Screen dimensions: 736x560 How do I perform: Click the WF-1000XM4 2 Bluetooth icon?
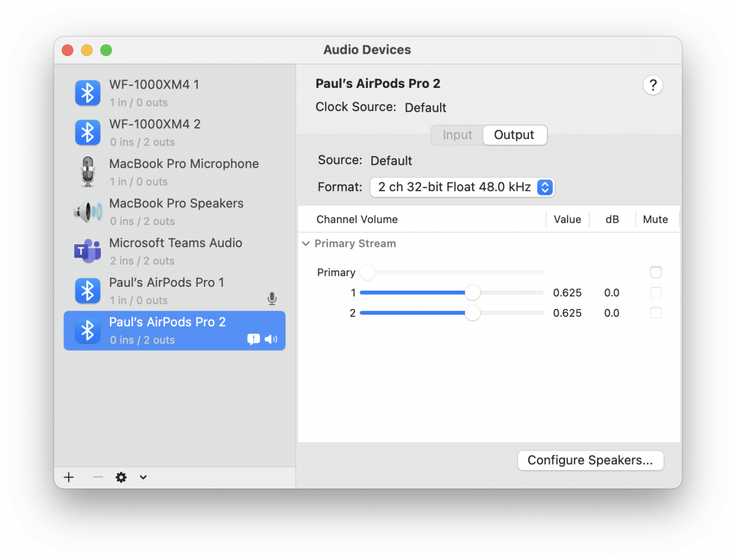click(x=88, y=133)
